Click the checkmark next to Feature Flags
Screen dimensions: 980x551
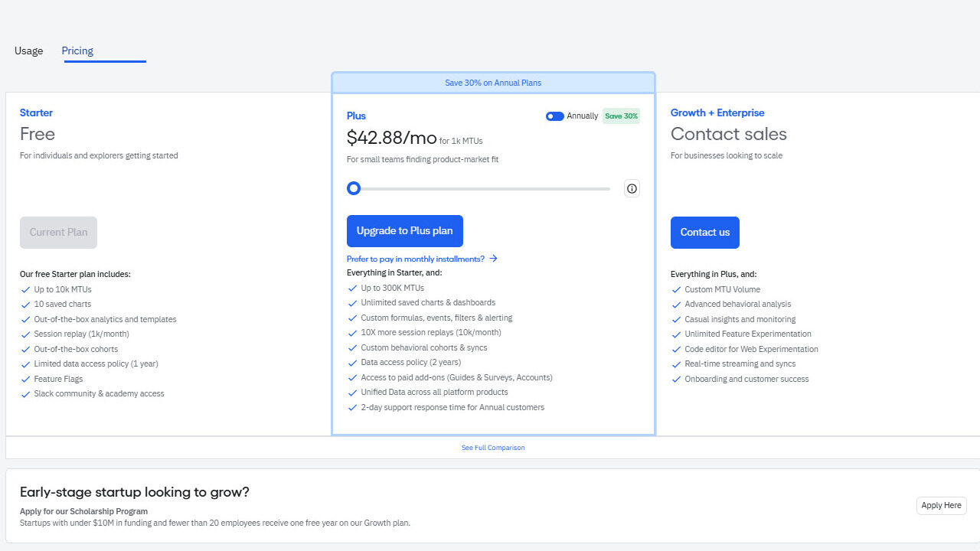(26, 380)
